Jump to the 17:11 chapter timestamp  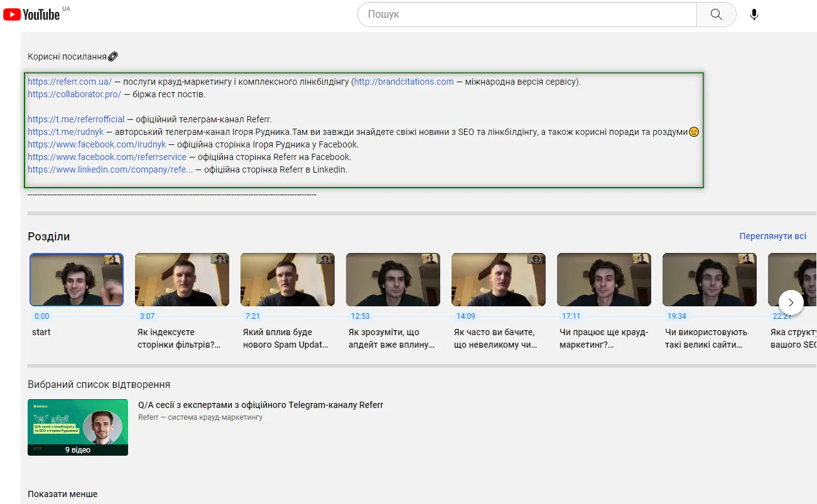pos(571,316)
